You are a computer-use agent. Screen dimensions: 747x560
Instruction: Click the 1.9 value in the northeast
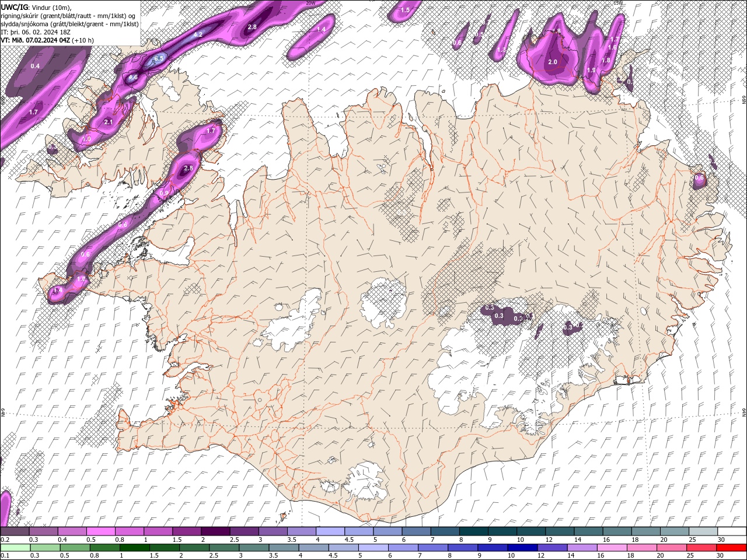591,70
